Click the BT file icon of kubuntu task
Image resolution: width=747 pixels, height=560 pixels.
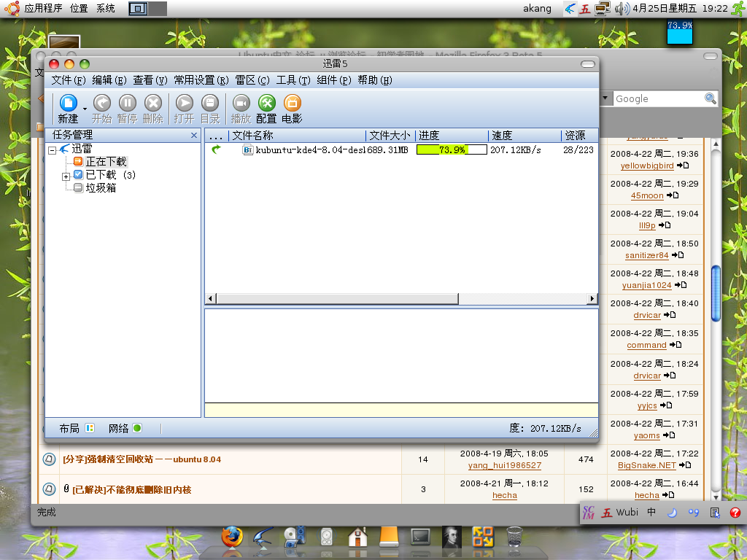point(248,150)
